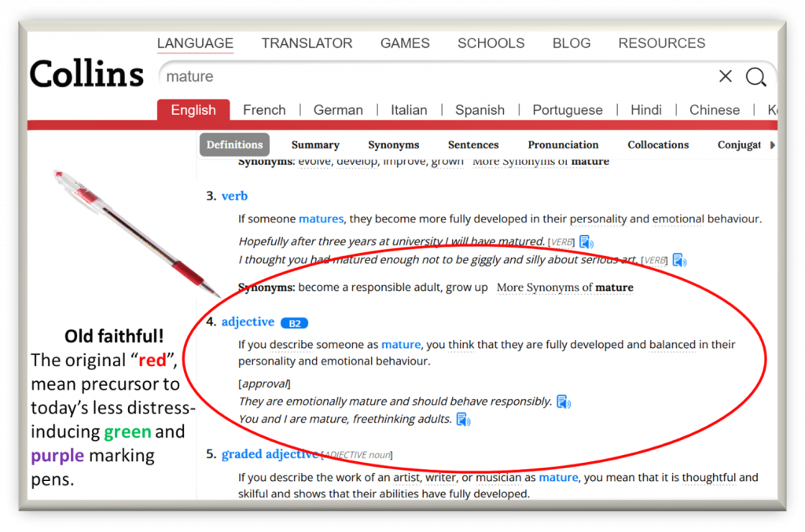Clear the search box with X icon

point(725,76)
